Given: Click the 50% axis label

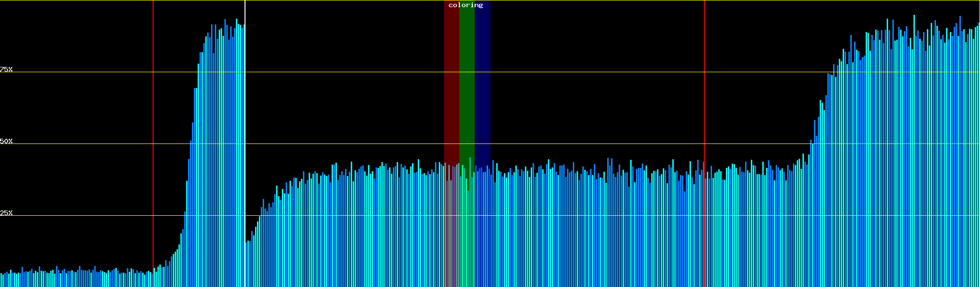Looking at the screenshot, I should 7,141.
